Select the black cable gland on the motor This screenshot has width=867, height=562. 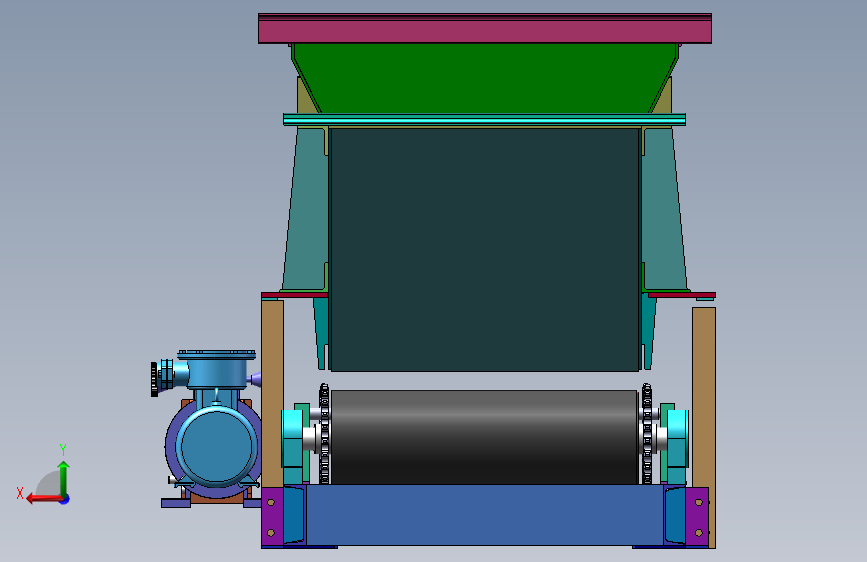[x=154, y=379]
